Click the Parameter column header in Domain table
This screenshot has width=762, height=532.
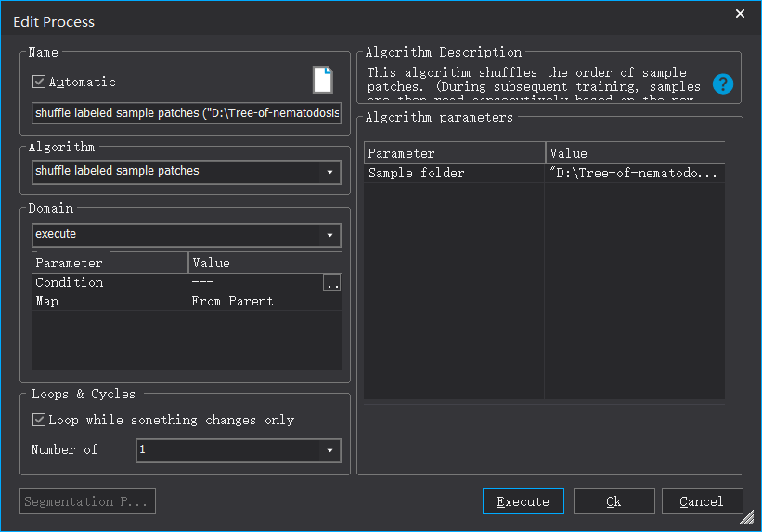pos(110,263)
